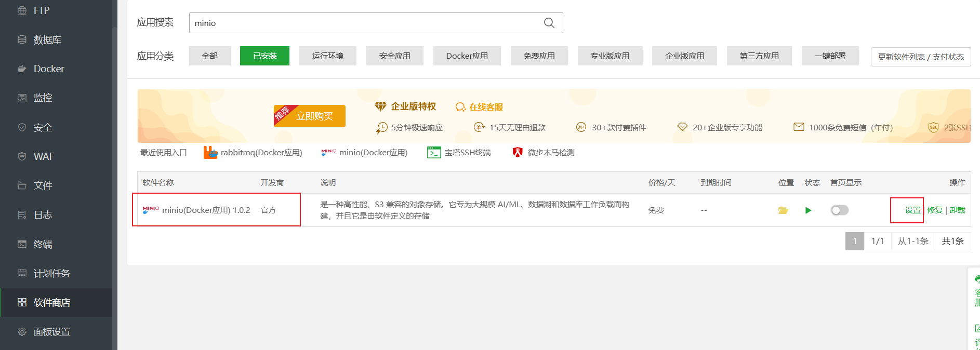Click 修复 link for minio

(x=935, y=210)
